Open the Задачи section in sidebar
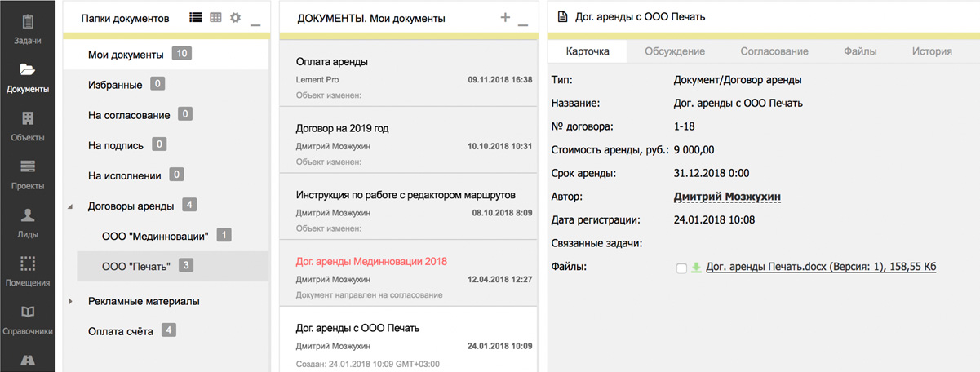This screenshot has height=372, width=980. click(x=28, y=29)
